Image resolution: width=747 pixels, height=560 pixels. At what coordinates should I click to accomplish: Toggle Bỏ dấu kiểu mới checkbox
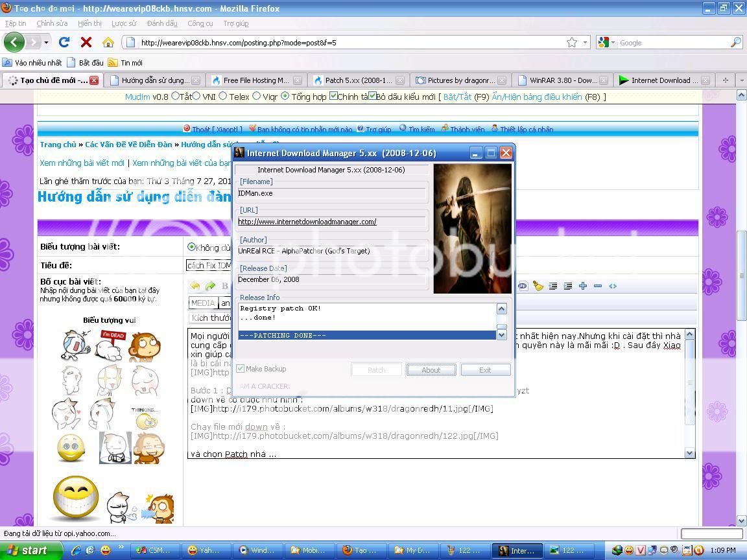(372, 96)
